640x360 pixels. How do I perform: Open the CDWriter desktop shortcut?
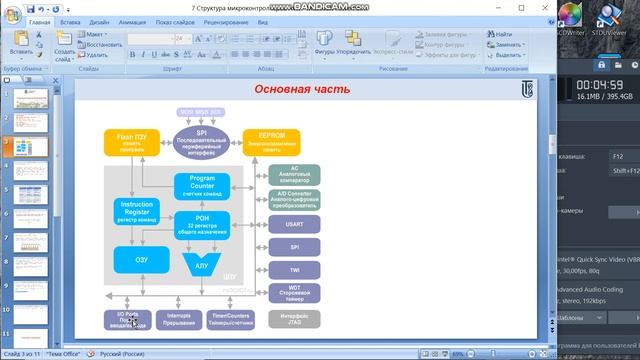(570, 19)
